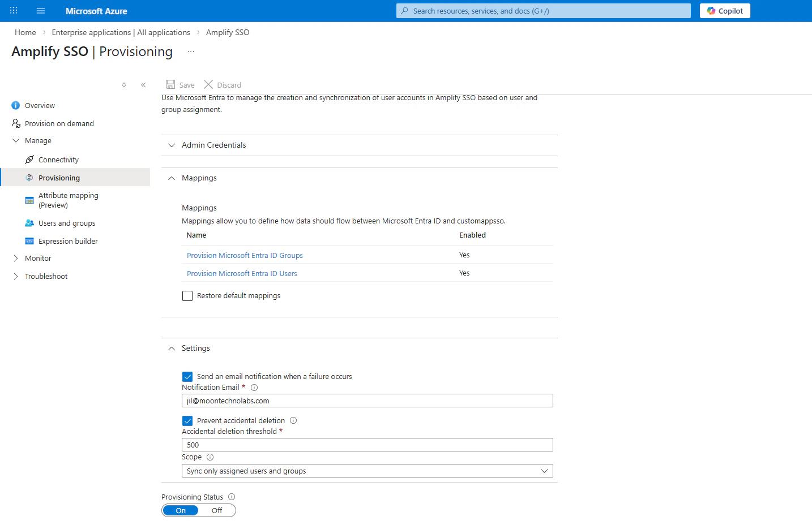Uncheck Send an email notification on failure
Image resolution: width=812 pixels, height=525 pixels.
click(187, 377)
